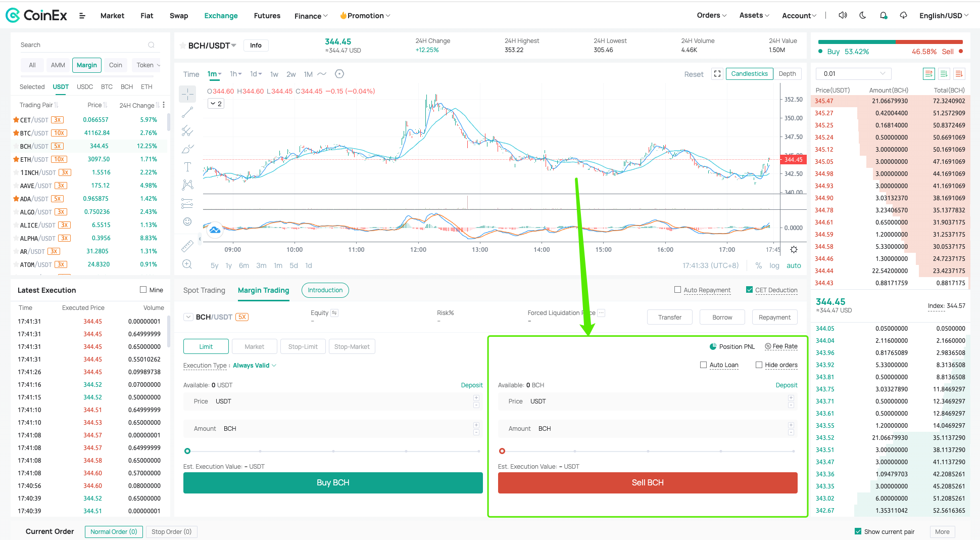The image size is (980, 540).
Task: Select the pitchfork/fib chart tool
Action: tap(187, 131)
